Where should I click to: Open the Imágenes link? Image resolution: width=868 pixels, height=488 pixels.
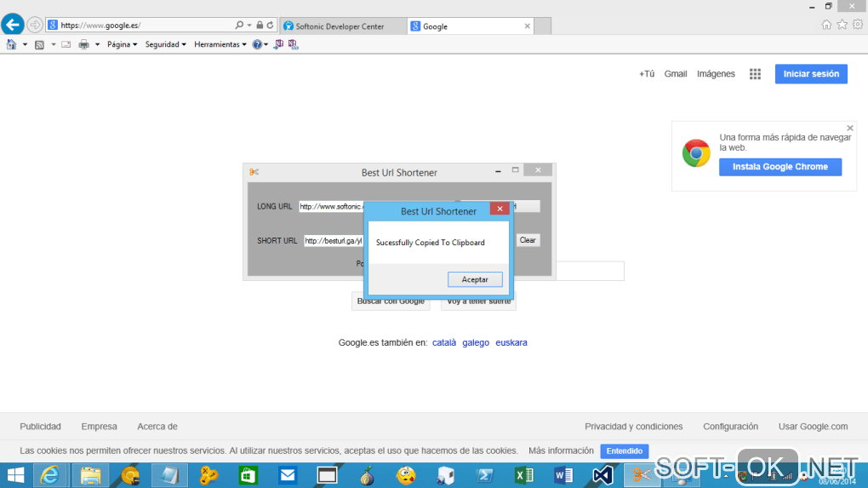(x=716, y=74)
